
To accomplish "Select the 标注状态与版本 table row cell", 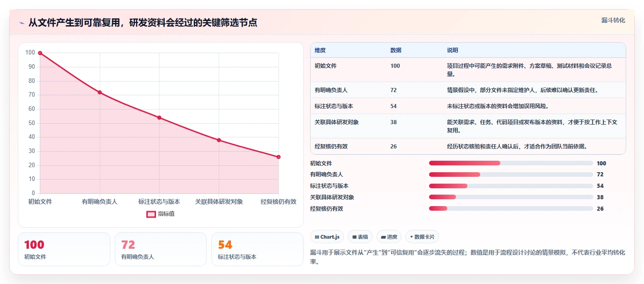I will pyautogui.click(x=334, y=106).
